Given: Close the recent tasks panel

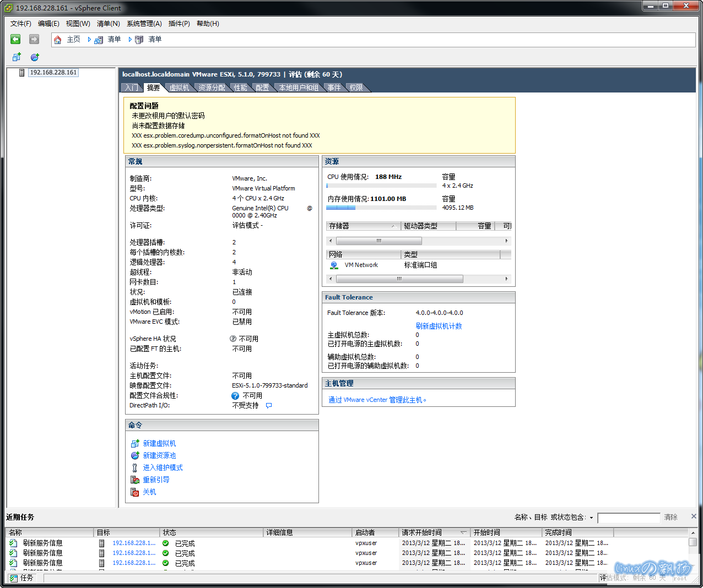Looking at the screenshot, I should pos(694,516).
